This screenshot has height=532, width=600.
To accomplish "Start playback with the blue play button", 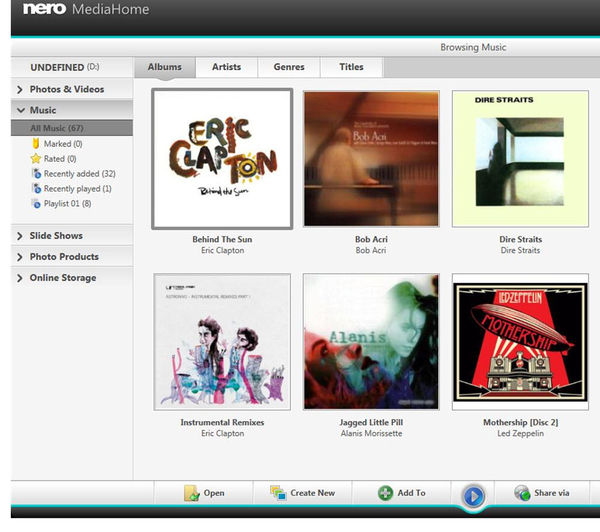I will click(x=473, y=496).
